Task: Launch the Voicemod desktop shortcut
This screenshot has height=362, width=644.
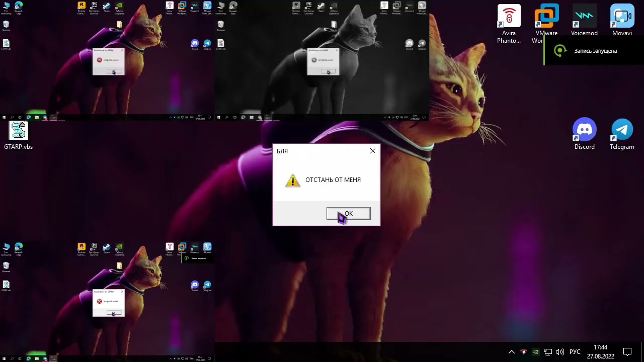Action: click(x=584, y=20)
